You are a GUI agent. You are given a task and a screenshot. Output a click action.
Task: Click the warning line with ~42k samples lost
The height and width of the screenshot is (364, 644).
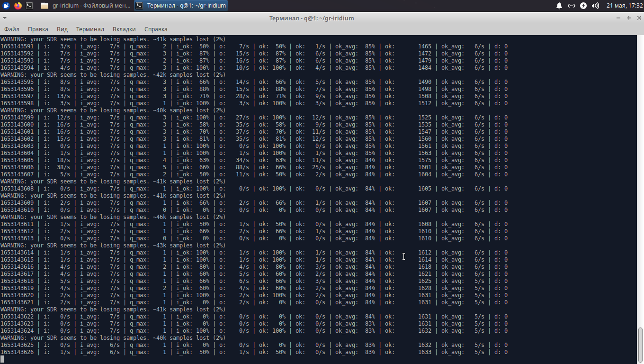(x=113, y=75)
